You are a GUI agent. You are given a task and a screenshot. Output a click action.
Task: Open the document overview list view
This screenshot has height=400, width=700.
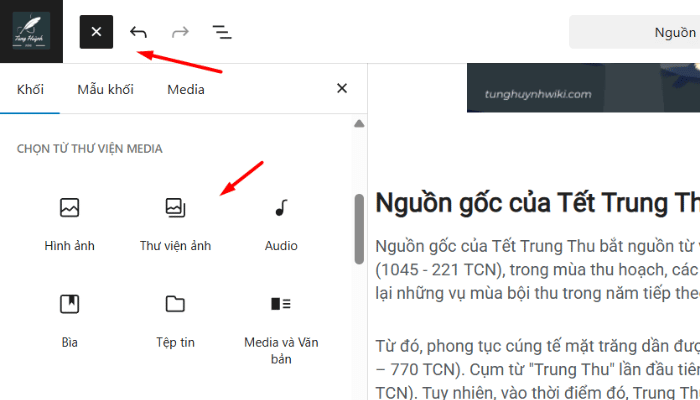pyautogui.click(x=222, y=32)
